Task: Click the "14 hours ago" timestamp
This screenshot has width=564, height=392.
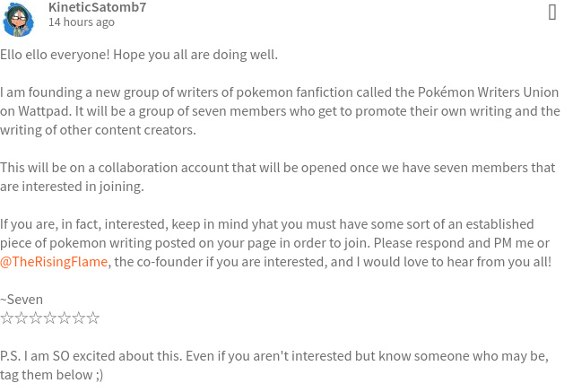Action: [80, 22]
